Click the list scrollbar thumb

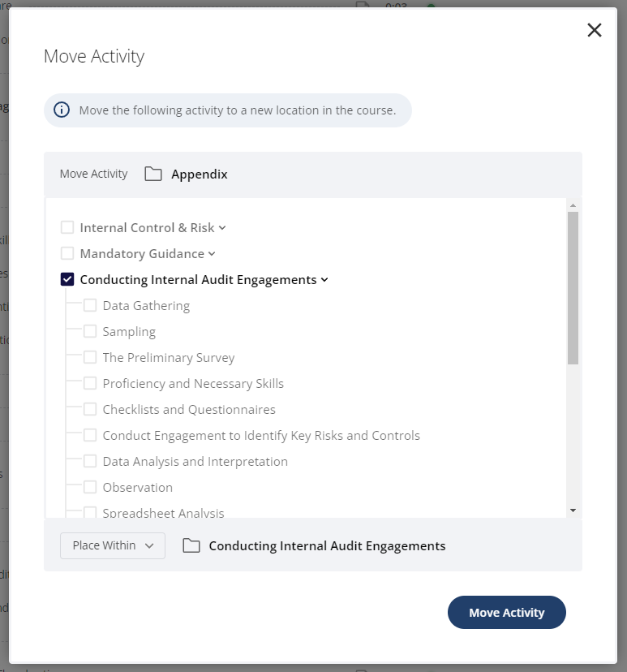[573, 288]
